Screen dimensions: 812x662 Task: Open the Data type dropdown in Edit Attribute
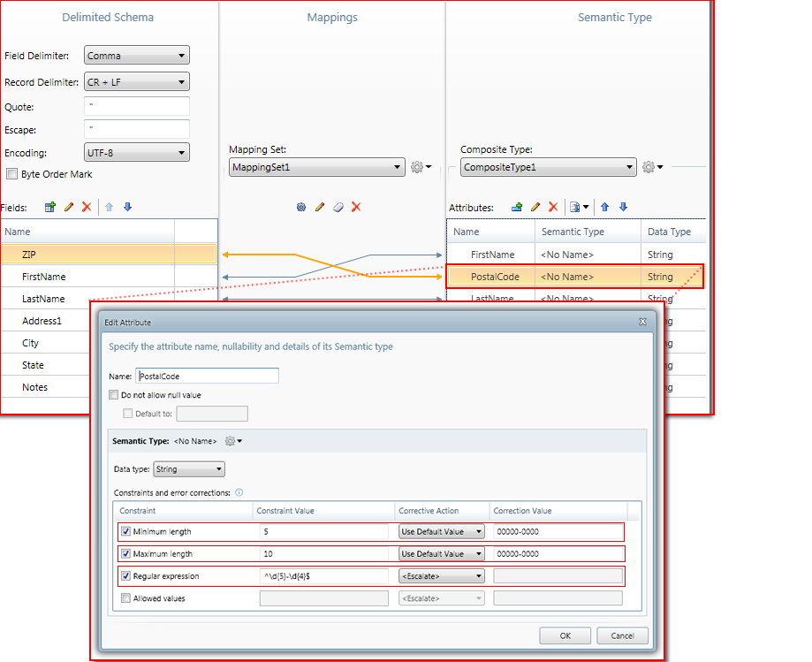(189, 469)
